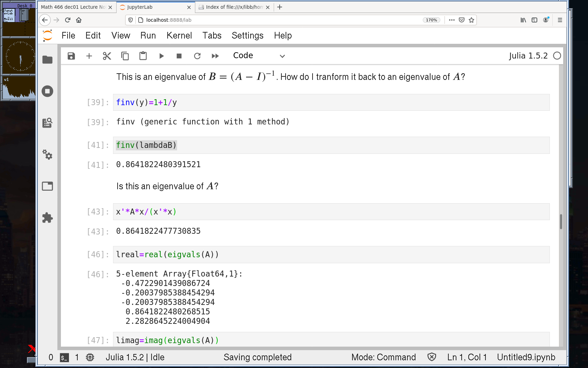Run the selected cell with play button
Viewport: 588px width, 368px height.
click(x=161, y=56)
